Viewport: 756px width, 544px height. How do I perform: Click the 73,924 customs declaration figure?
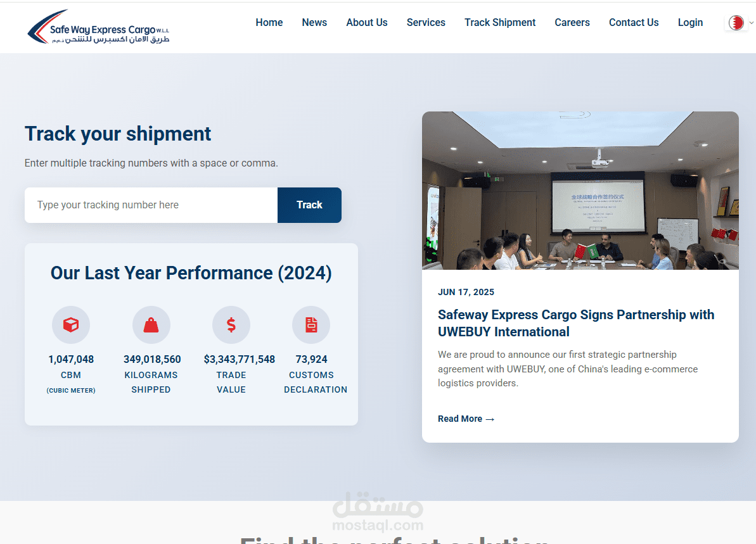click(x=312, y=360)
